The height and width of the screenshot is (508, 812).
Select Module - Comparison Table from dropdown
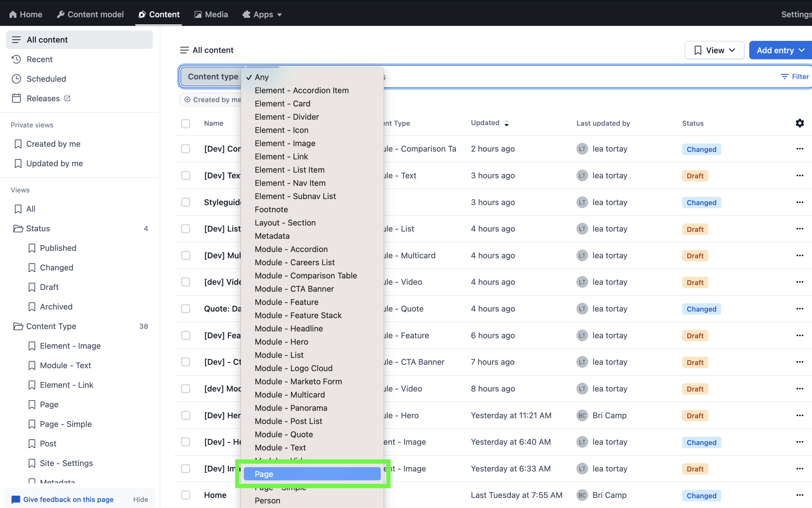306,275
